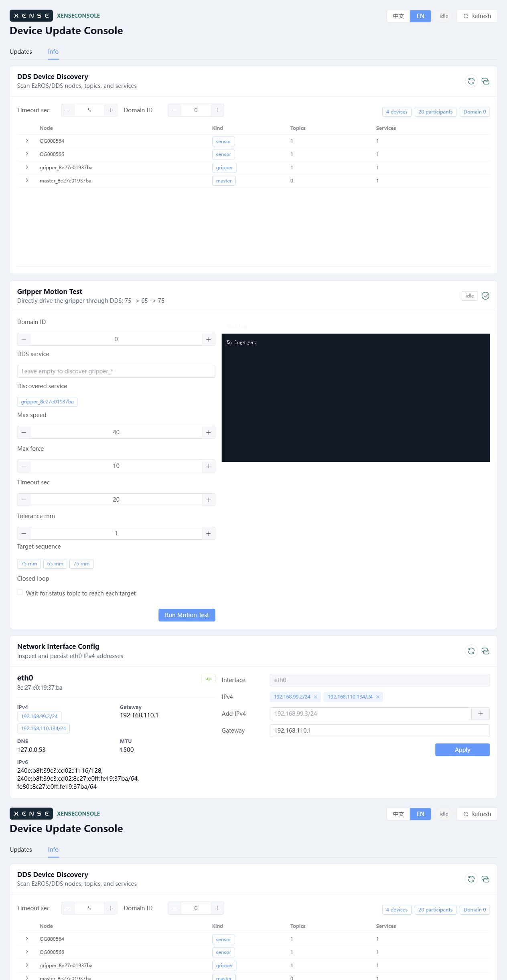The height and width of the screenshot is (980, 507).
Task: Expand OG000564 row in the lower duplicate DDS table
Action: 27,939
